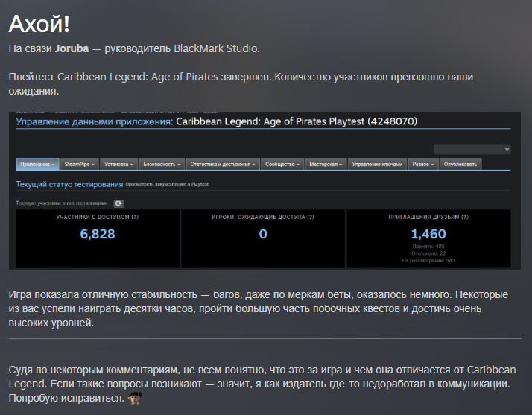Open the 'Просмотреть документацию о Playtest' link

click(167, 184)
